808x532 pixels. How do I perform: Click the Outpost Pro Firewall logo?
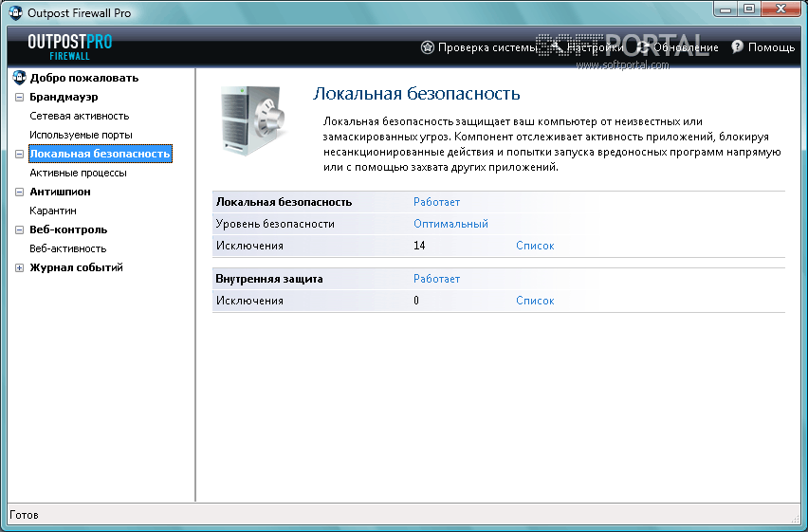[69, 47]
